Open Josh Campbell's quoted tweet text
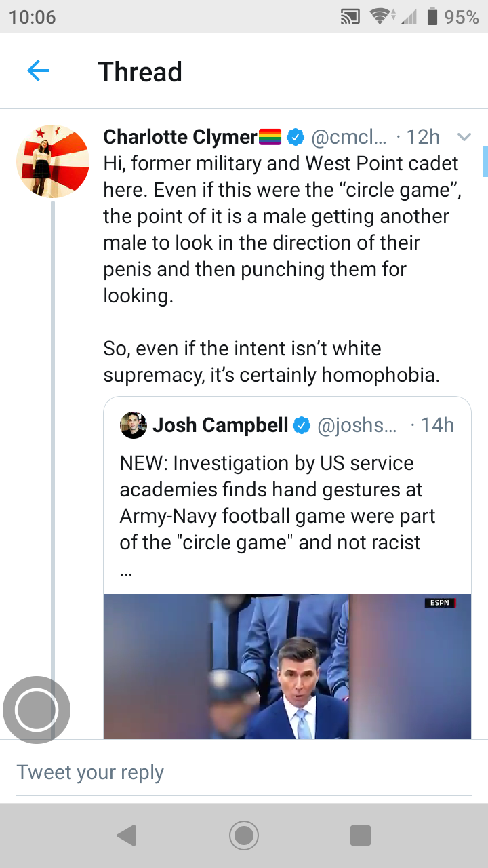This screenshot has height=868, width=488. coord(278,502)
